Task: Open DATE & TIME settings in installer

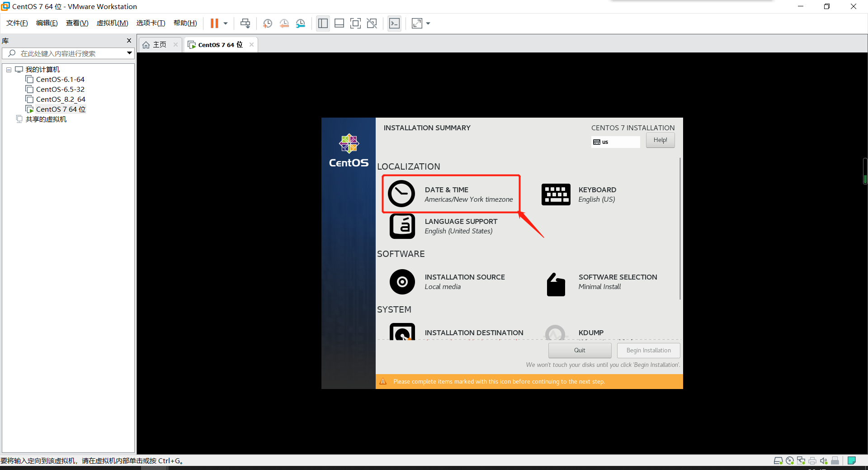Action: click(x=451, y=194)
